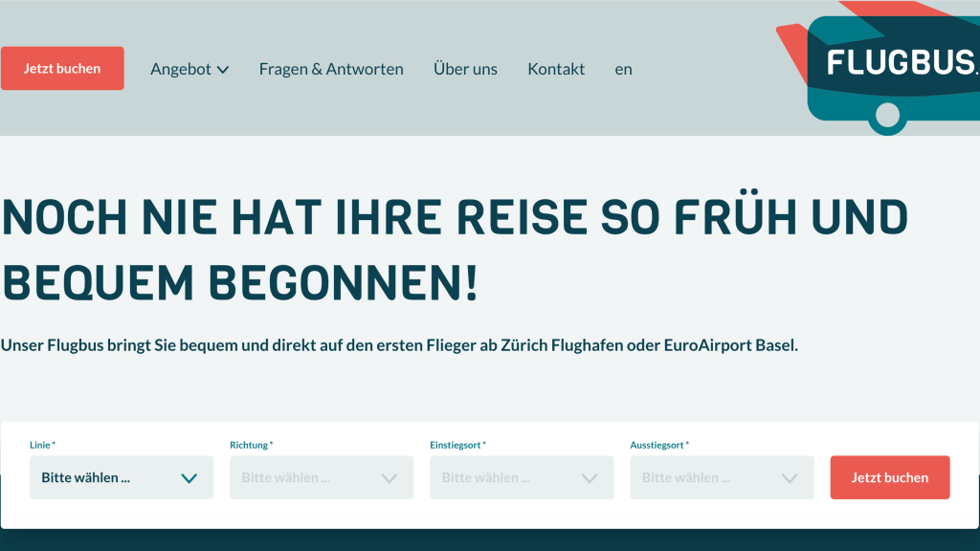Click the chevron in the Einstiegsort selector

(x=589, y=478)
